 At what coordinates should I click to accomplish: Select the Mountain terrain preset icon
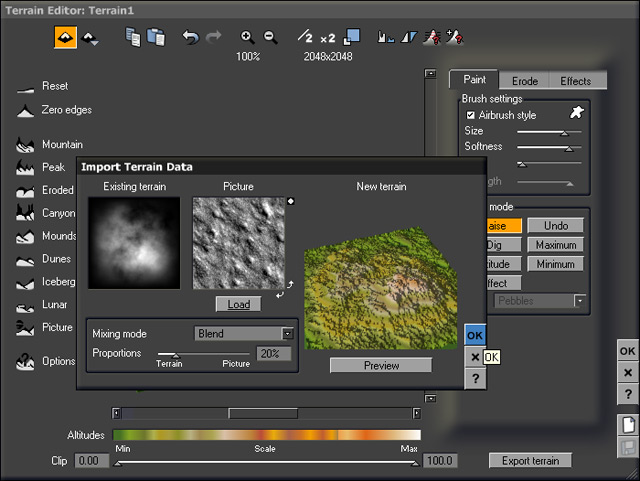click(x=26, y=145)
